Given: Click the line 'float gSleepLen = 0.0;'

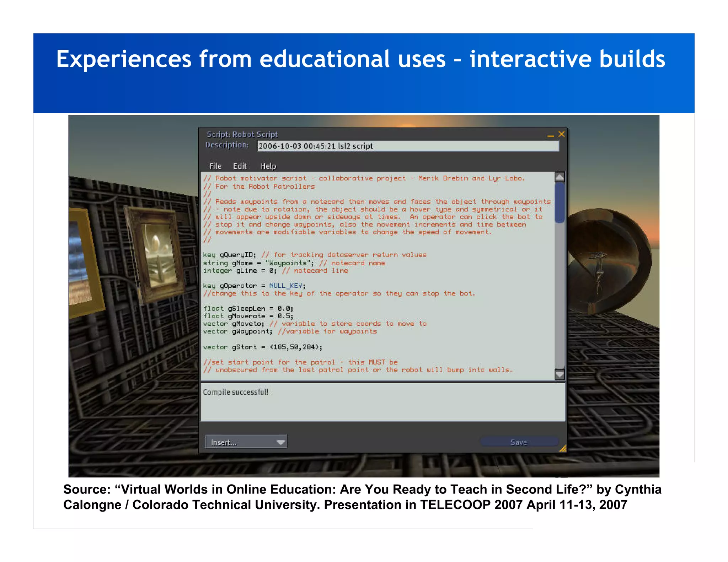Looking at the screenshot, I should (248, 308).
